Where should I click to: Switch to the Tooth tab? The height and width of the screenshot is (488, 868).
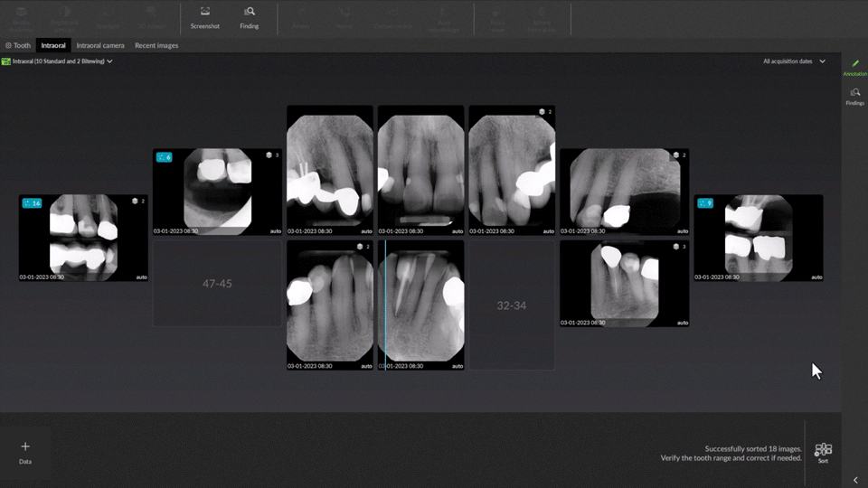(18, 45)
